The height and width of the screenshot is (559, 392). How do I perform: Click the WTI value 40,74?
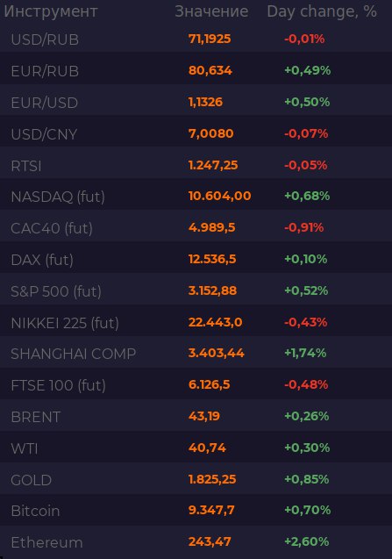[207, 448]
